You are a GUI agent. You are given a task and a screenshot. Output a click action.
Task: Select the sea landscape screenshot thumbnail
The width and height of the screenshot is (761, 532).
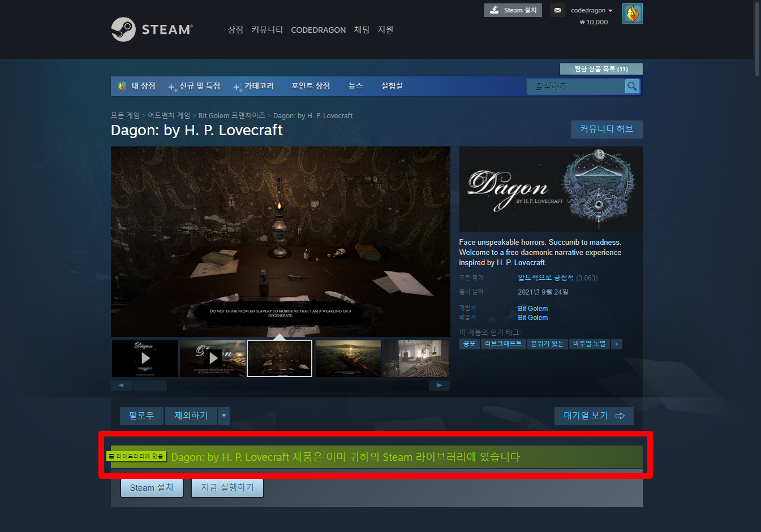[348, 358]
